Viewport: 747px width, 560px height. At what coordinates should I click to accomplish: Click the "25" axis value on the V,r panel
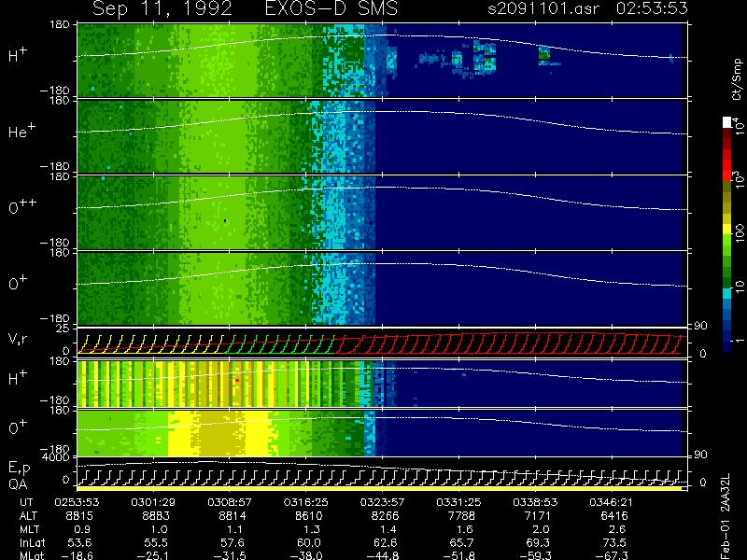(x=63, y=329)
